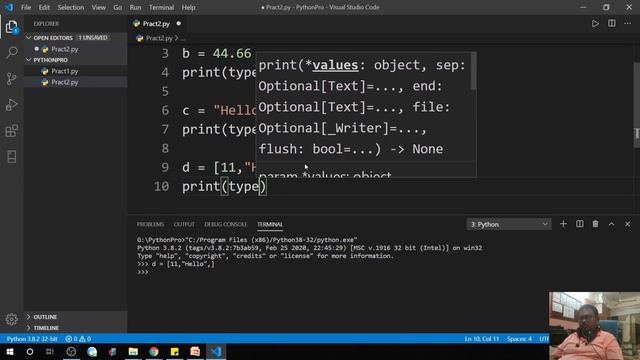The height and width of the screenshot is (360, 640).
Task: Open Extensions view icon
Action: click(x=11, y=131)
